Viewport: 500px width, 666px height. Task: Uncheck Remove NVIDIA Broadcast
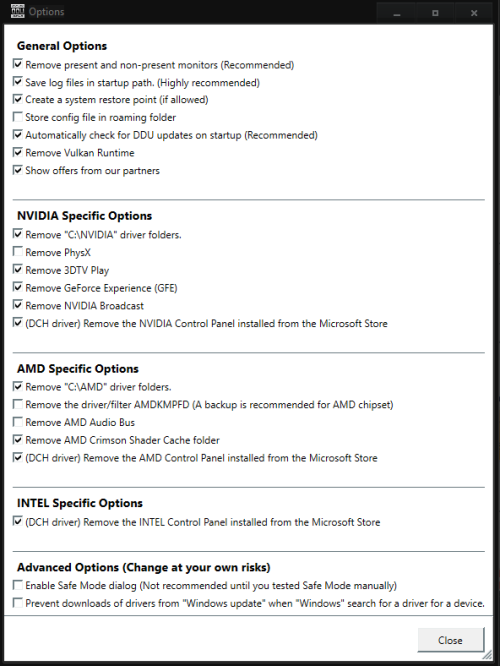point(17,305)
